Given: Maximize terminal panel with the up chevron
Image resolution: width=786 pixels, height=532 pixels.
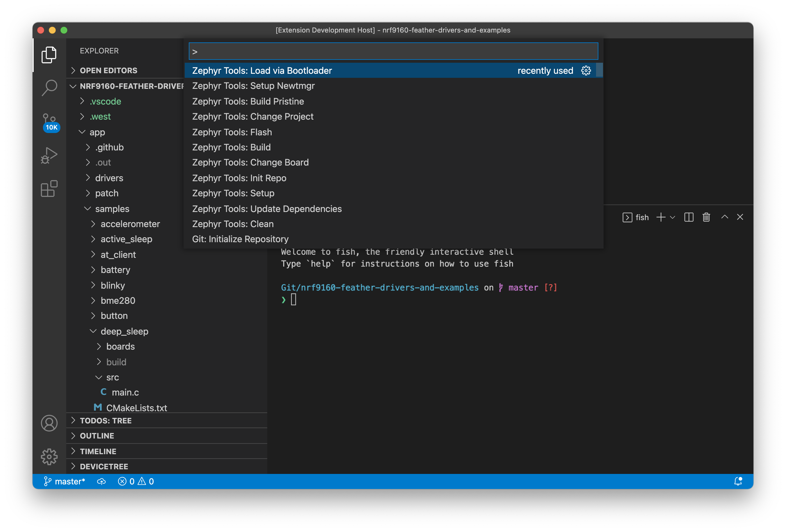Looking at the screenshot, I should [x=724, y=217].
